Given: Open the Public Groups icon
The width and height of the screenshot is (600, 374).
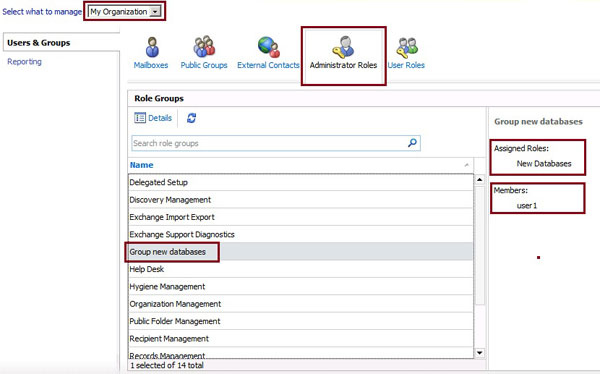Looking at the screenshot, I should tap(204, 46).
